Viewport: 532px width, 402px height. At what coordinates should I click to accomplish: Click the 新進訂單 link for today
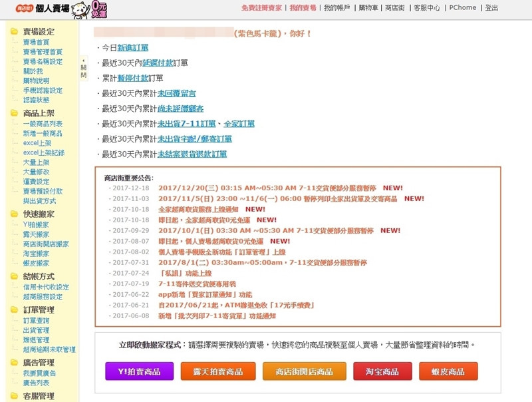click(132, 48)
